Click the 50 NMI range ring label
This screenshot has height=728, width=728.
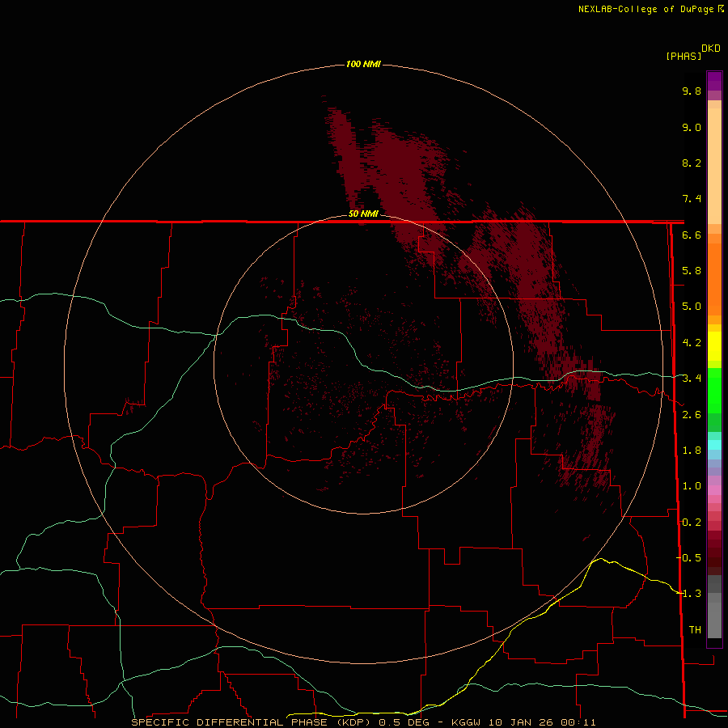coord(363,214)
